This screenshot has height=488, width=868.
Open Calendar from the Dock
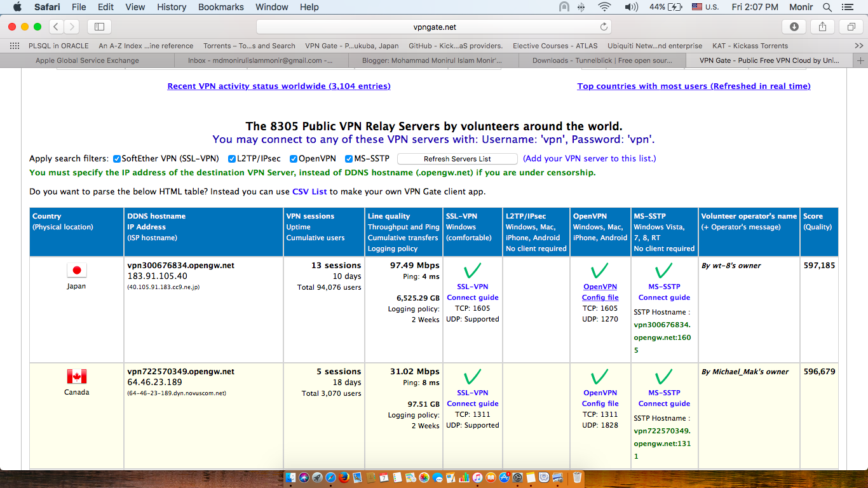[x=384, y=478]
